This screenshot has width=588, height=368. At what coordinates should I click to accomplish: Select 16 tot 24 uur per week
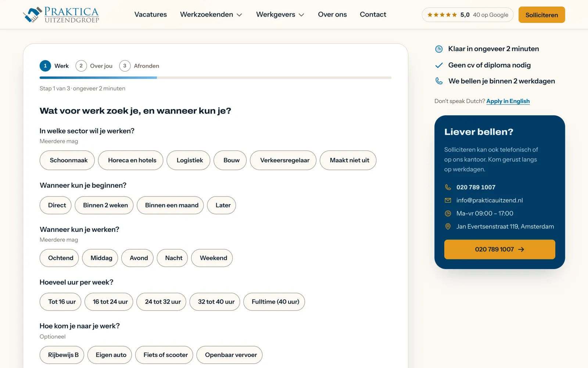[109, 302]
